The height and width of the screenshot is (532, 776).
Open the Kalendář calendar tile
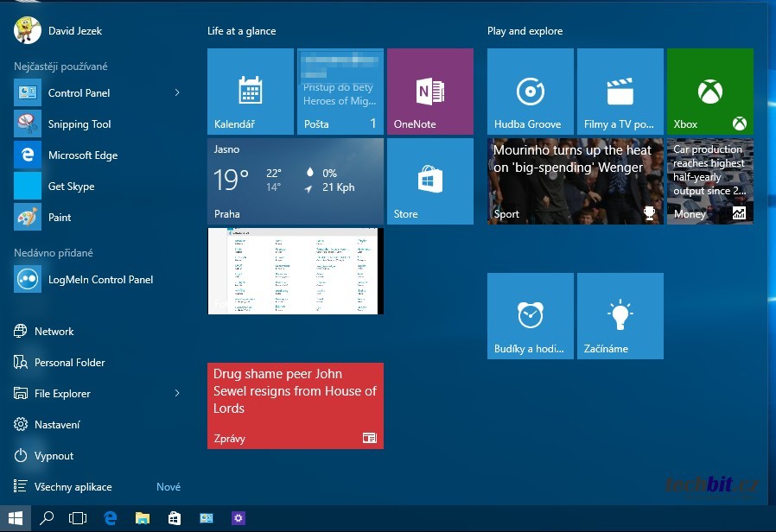click(x=251, y=92)
